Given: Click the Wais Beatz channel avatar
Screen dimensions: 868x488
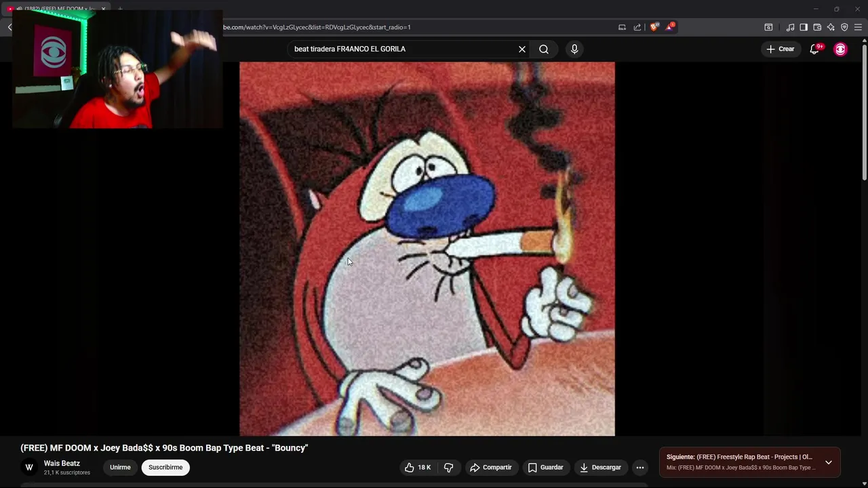Looking at the screenshot, I should click(x=29, y=467).
